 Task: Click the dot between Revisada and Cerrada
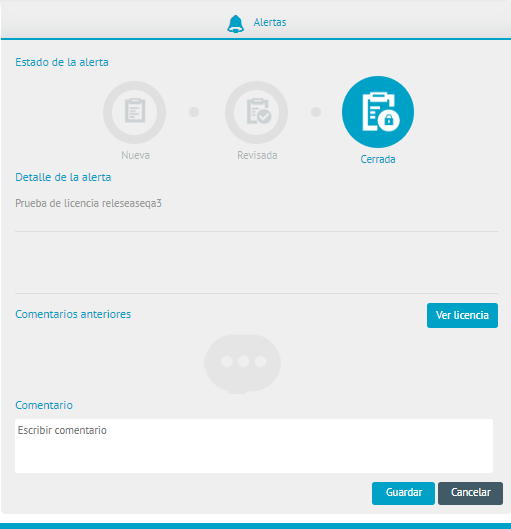(x=316, y=112)
